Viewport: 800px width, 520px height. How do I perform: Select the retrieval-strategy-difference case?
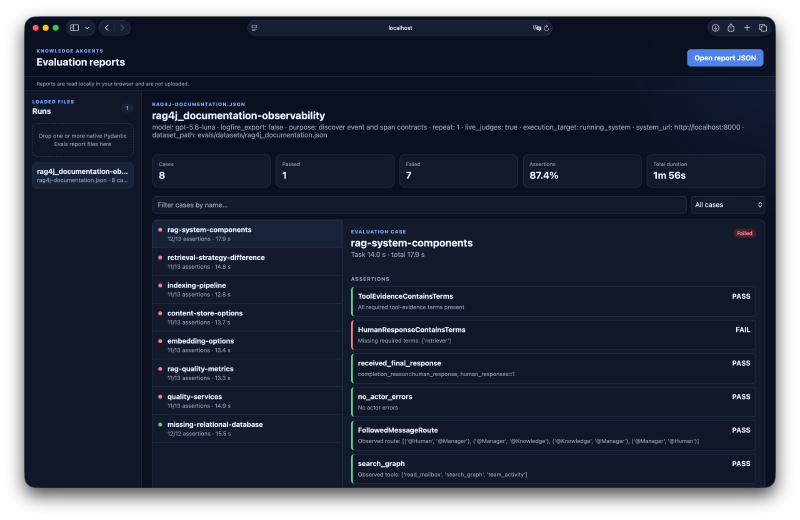[x=247, y=262]
